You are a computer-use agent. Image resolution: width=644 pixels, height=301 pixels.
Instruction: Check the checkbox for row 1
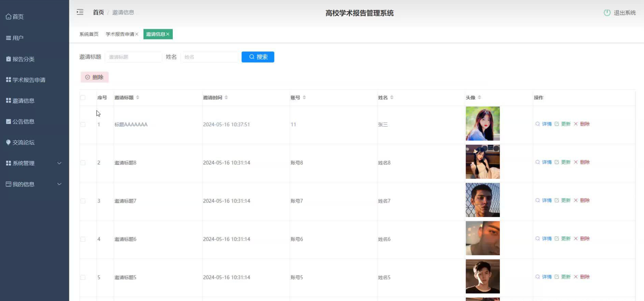[83, 125]
